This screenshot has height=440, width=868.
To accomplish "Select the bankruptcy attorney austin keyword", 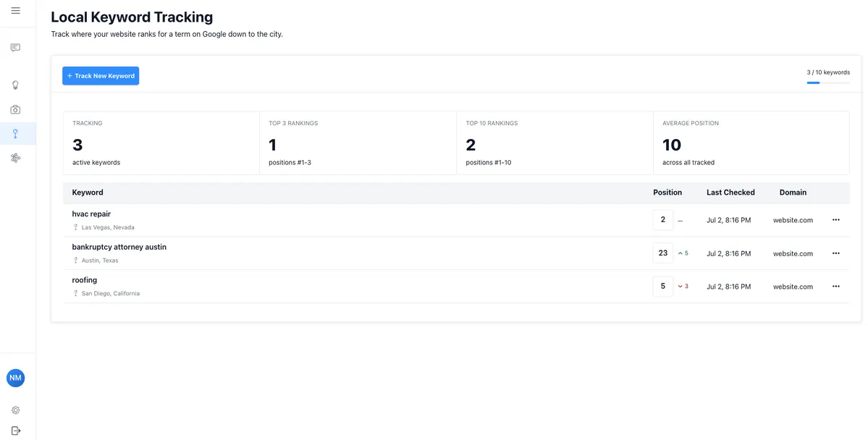I will (119, 247).
